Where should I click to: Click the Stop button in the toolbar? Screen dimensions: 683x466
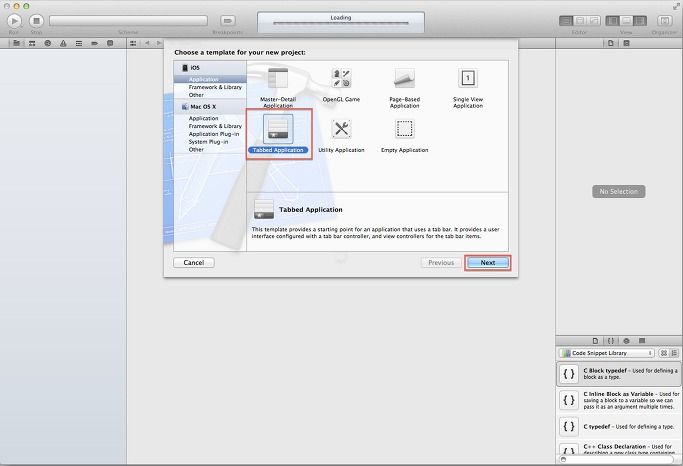click(x=37, y=20)
